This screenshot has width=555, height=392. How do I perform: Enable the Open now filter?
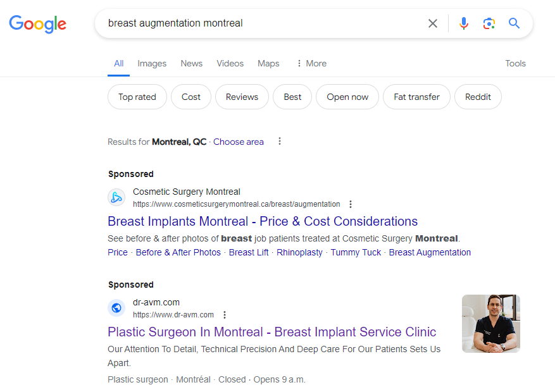tap(347, 97)
